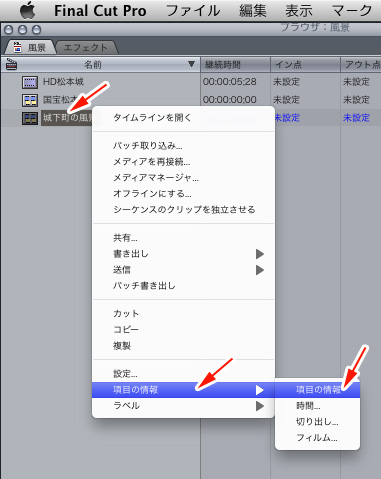Viewport: 381px width, 479px height.
Task: Open the マーク menu
Action: click(x=352, y=11)
